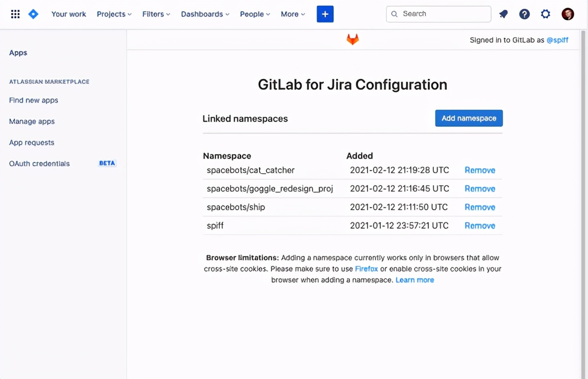The height and width of the screenshot is (379, 588).
Task: Open the Projects dropdown
Action: (114, 14)
